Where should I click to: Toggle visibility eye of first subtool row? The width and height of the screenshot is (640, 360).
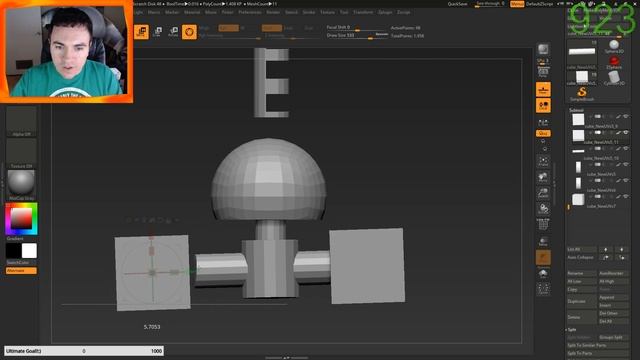click(x=625, y=117)
